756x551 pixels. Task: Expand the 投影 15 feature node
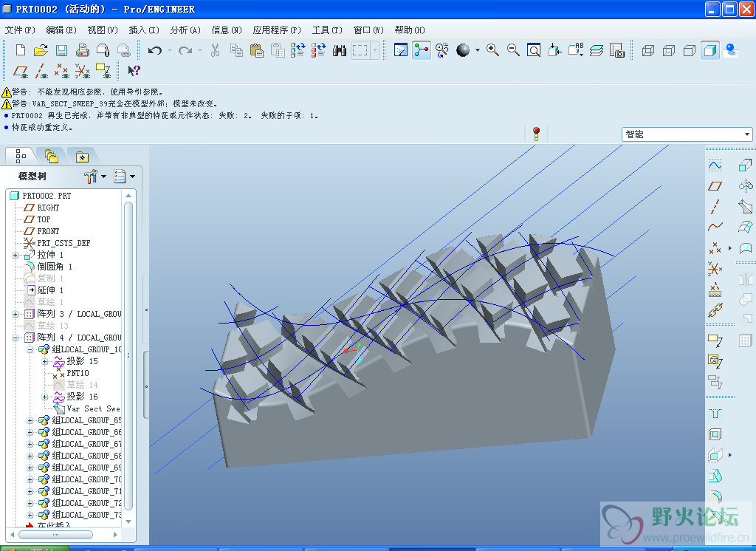point(45,361)
